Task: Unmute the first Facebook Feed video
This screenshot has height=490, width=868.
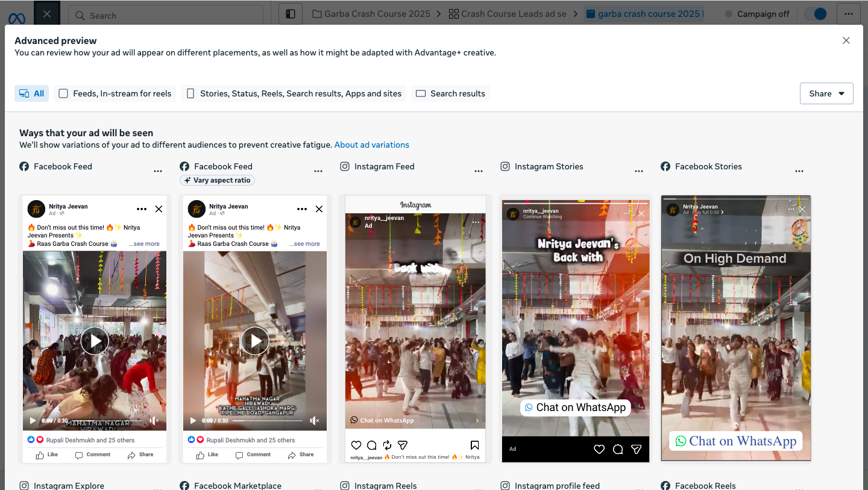Action: [154, 421]
